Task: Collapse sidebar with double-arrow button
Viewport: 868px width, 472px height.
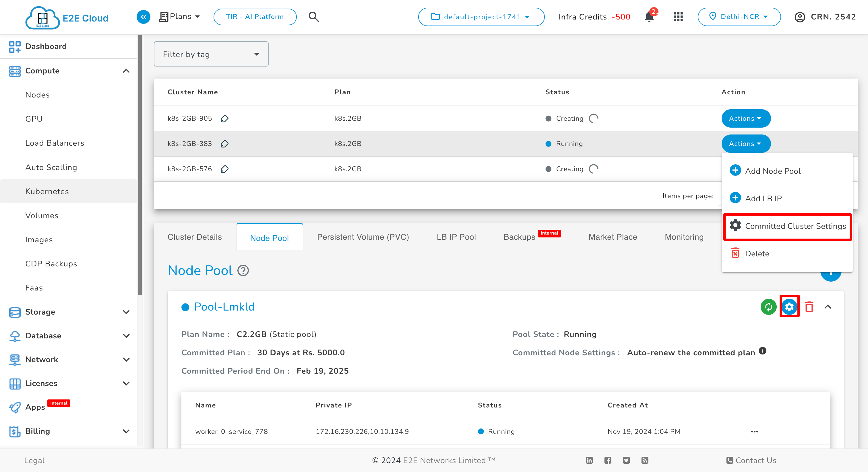Action: [144, 17]
